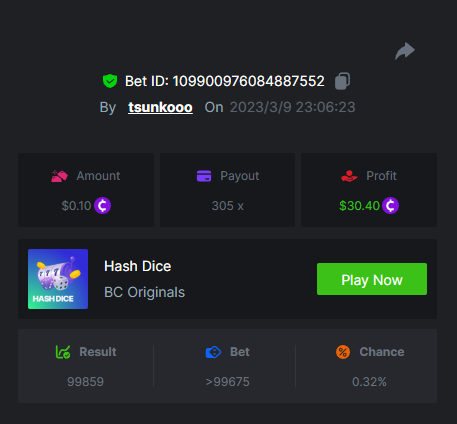Click the currency coin beside $30.40

tap(390, 205)
